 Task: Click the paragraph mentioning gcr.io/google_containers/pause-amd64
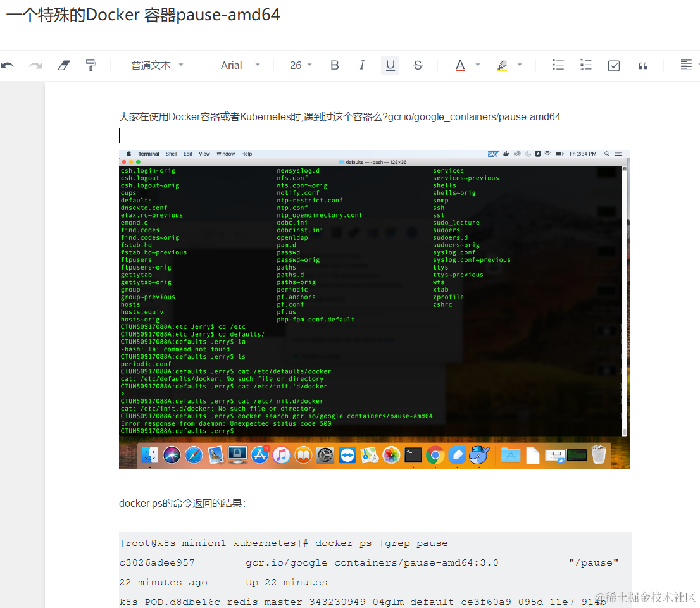(x=339, y=117)
